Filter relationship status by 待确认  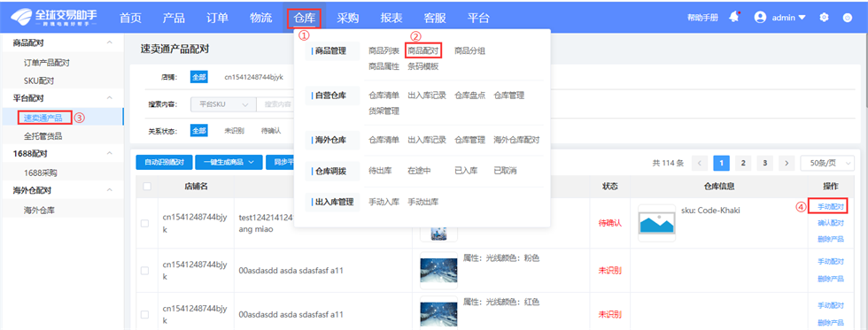(x=271, y=131)
